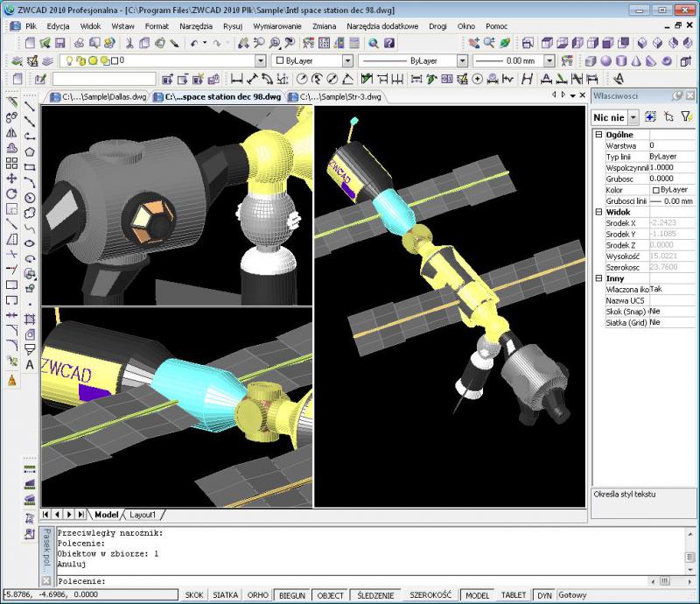The image size is (700, 604).
Task: Collapse the Inny properties section
Action: click(x=598, y=277)
